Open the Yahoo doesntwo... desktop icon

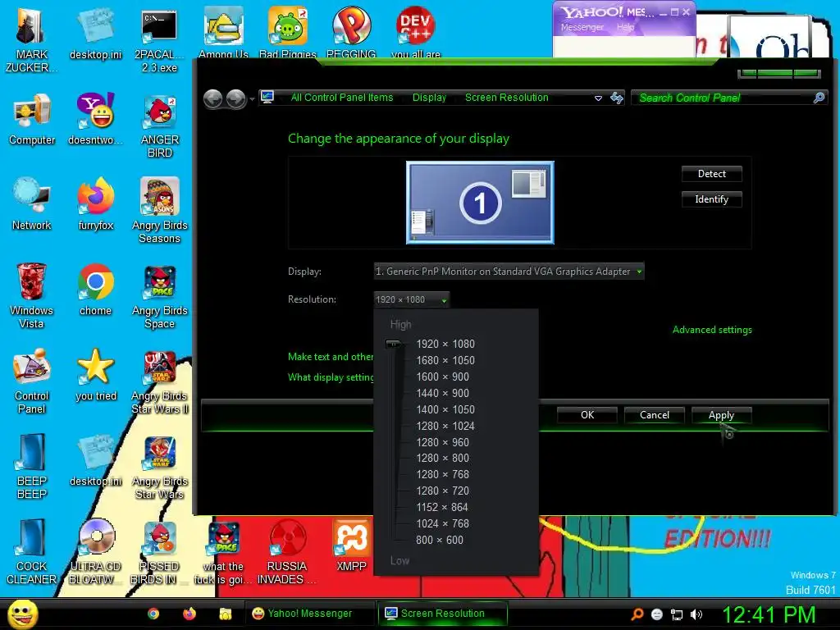tap(95, 119)
